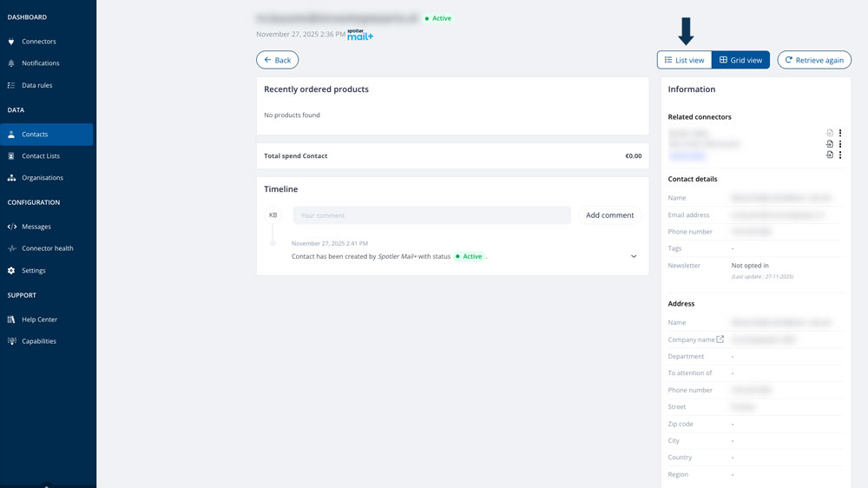
Task: Open Contact Lists section
Action: pos(41,156)
